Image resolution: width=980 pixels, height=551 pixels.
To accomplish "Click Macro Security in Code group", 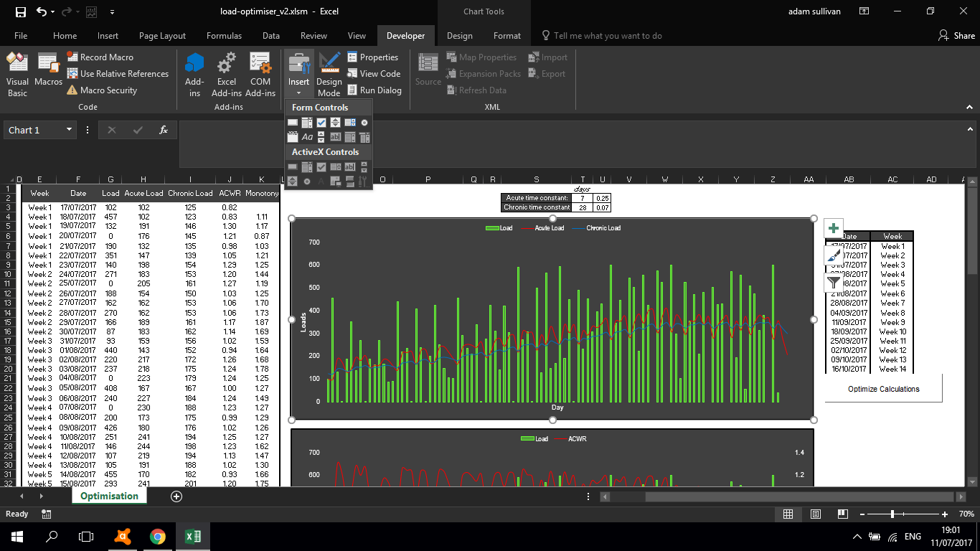I will (x=108, y=90).
